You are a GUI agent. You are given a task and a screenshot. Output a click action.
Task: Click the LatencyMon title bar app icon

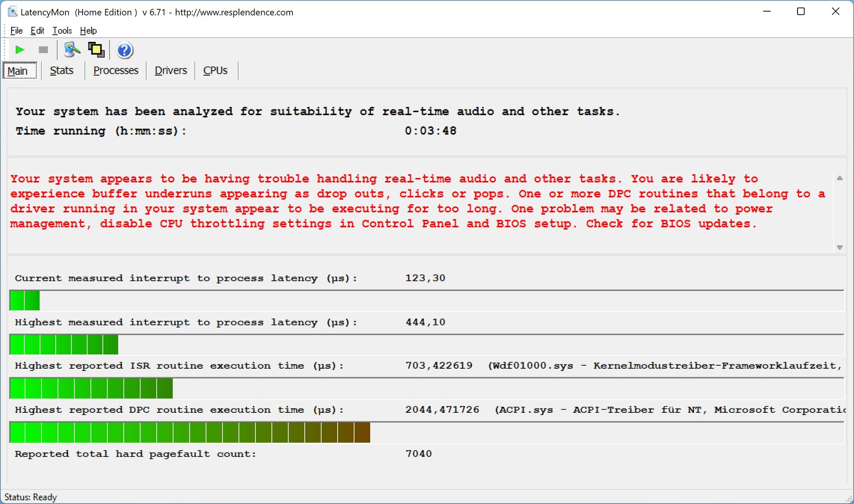coord(12,12)
